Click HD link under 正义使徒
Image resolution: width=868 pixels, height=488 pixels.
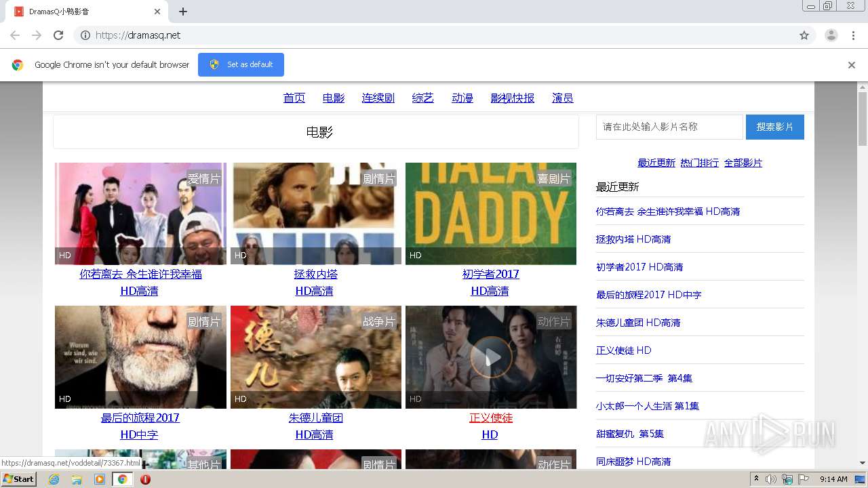pos(490,434)
